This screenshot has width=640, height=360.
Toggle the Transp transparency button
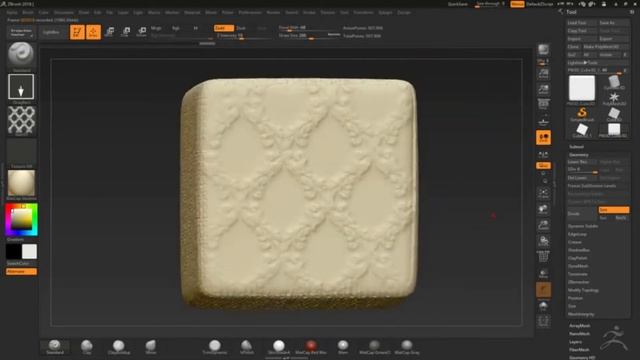(543, 273)
